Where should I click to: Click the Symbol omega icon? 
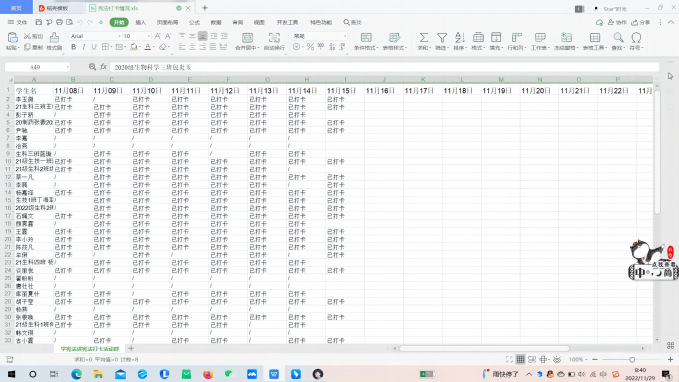coord(636,38)
